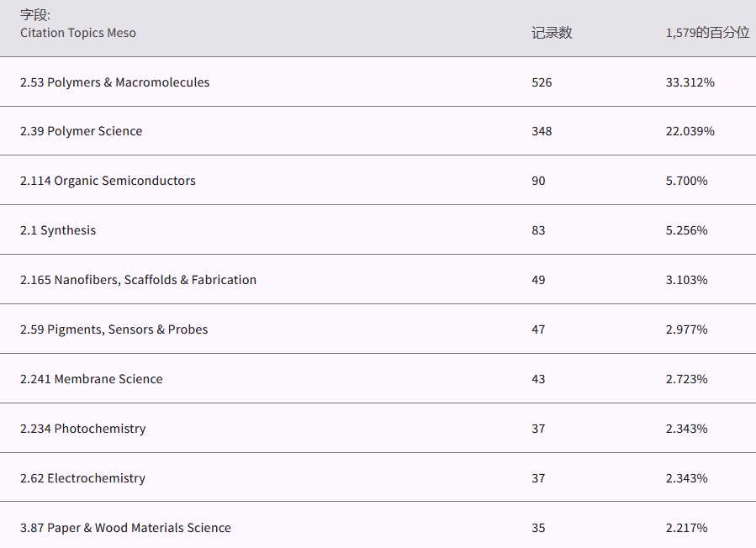
Task: Click record count 348 for Polymer Science
Action: tap(542, 131)
